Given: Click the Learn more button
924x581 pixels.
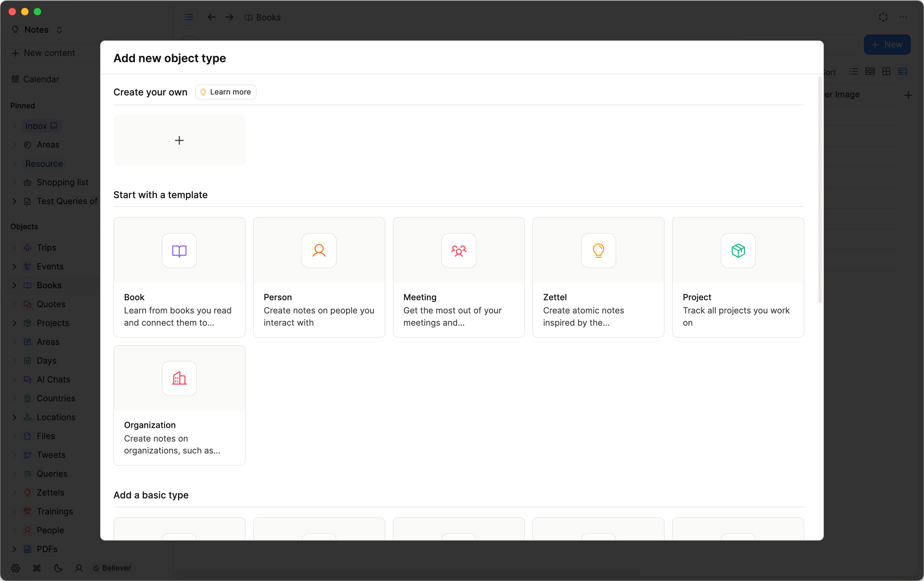Looking at the screenshot, I should tap(226, 92).
